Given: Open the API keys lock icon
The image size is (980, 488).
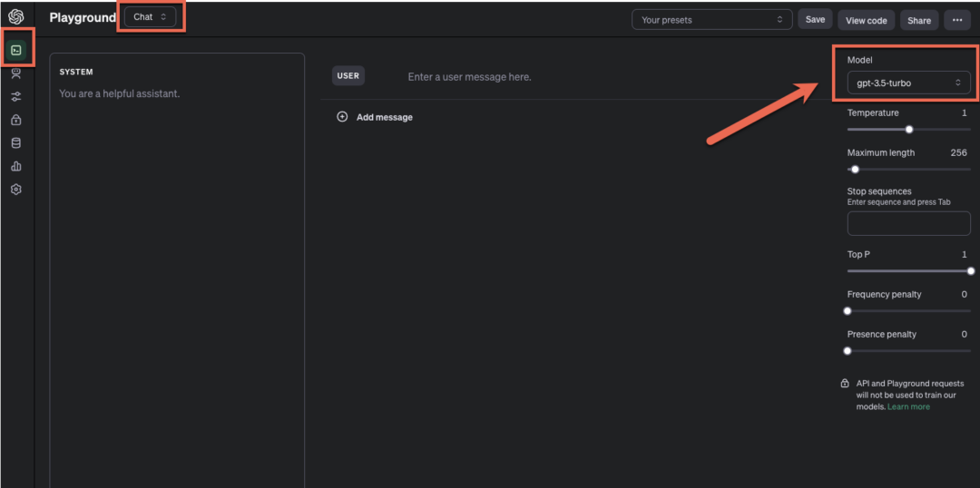Looking at the screenshot, I should (15, 120).
